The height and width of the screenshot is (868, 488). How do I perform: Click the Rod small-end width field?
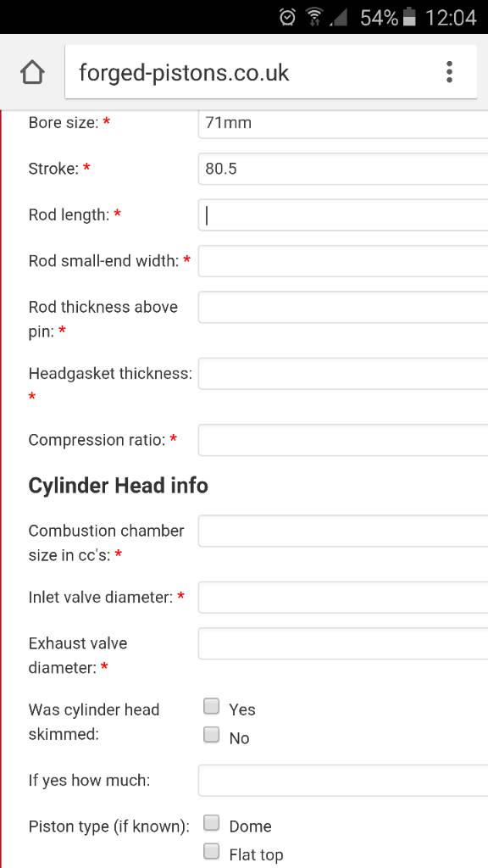pos(343,261)
